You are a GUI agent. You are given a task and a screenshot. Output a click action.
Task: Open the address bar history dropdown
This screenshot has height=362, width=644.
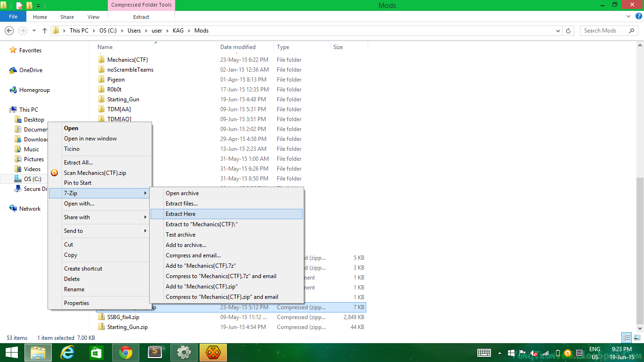pos(558,31)
